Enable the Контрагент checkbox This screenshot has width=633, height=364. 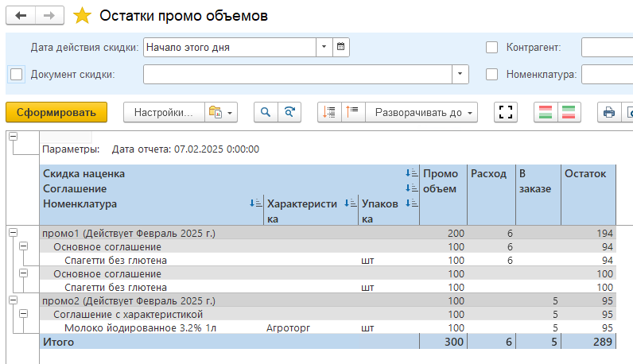pyautogui.click(x=491, y=47)
